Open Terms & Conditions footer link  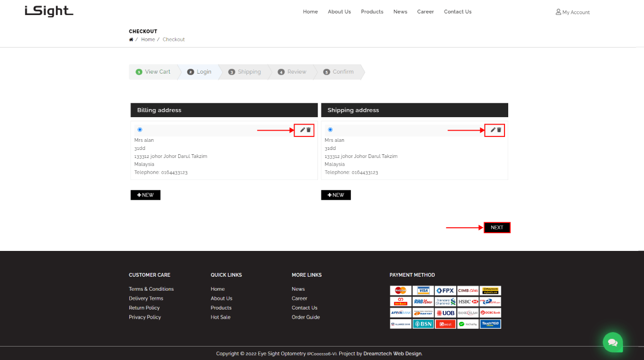tap(151, 289)
